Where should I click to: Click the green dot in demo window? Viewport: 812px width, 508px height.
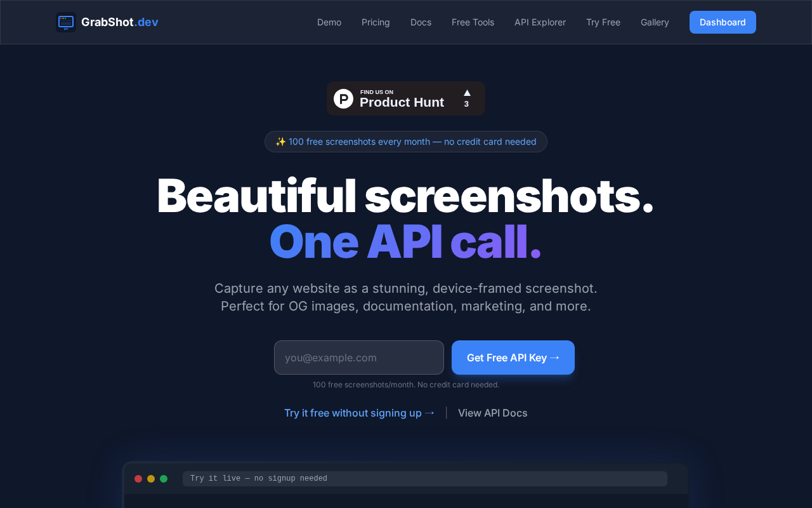[164, 479]
